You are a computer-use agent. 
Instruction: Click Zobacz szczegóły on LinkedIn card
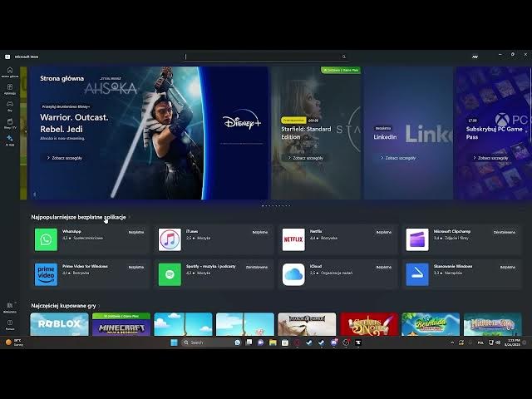397,157
